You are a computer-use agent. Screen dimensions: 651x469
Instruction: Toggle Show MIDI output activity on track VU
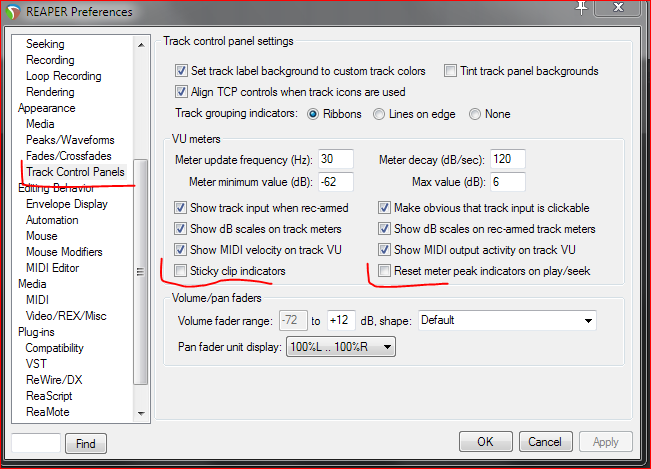384,250
